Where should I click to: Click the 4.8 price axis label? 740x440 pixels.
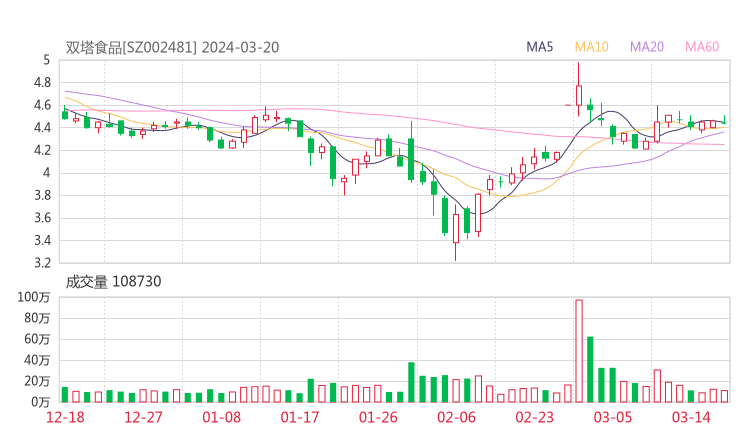(x=42, y=83)
